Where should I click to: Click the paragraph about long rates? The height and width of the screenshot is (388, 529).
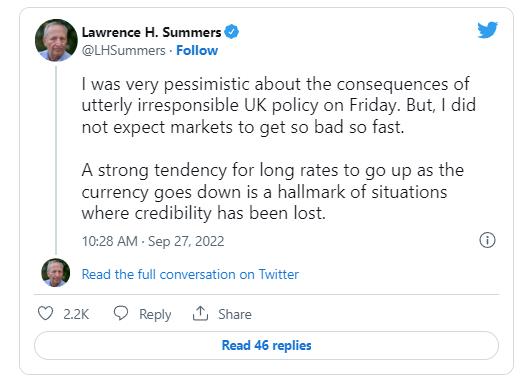point(273,192)
